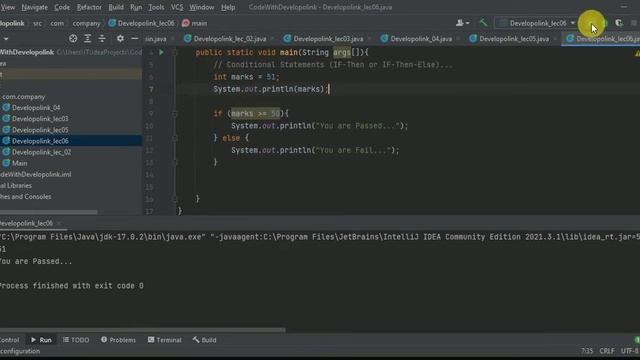Close the Developolink_lec06 run tab
The width and height of the screenshot is (640, 360).
[x=59, y=223]
